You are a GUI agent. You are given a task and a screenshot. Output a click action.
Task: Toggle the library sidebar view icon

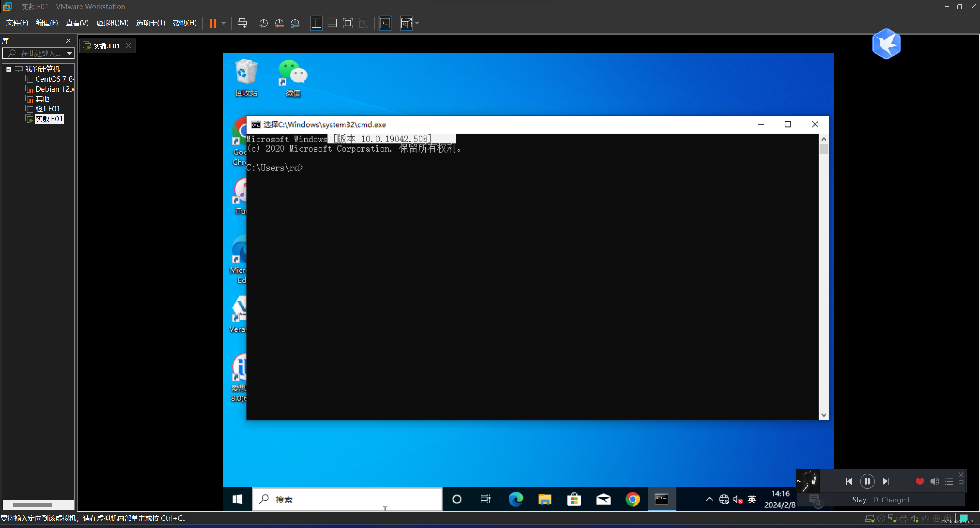coord(316,23)
